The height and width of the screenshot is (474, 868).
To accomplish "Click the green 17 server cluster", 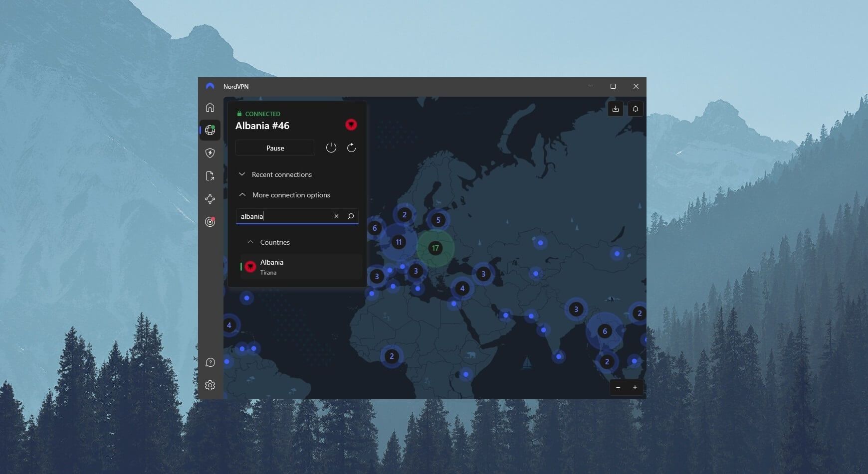I will [435, 248].
